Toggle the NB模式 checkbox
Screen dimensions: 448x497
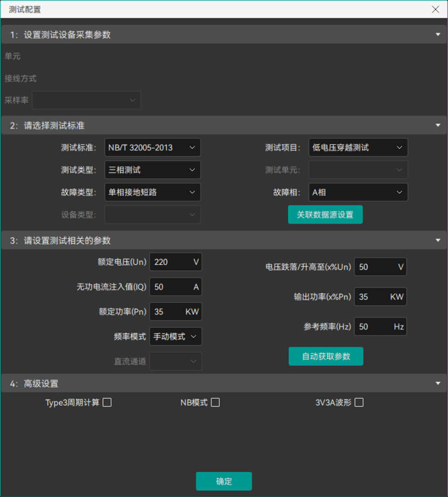pyautogui.click(x=215, y=403)
